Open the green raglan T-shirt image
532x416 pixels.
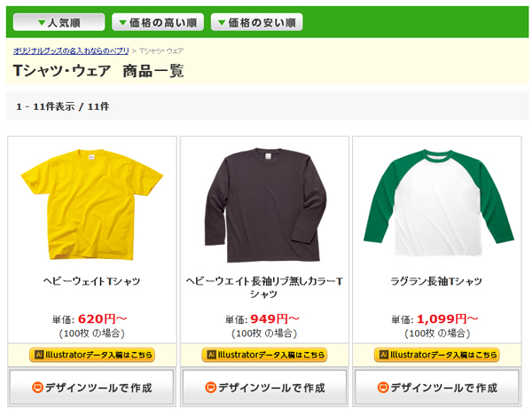point(438,203)
